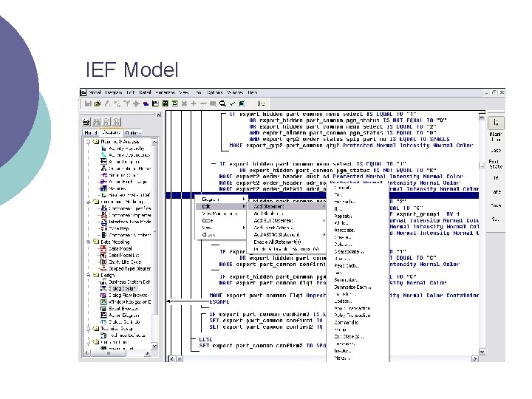Click the open-folder toolbar icon
Image resolution: width=532 pixels, height=399 pixels.
(x=98, y=103)
